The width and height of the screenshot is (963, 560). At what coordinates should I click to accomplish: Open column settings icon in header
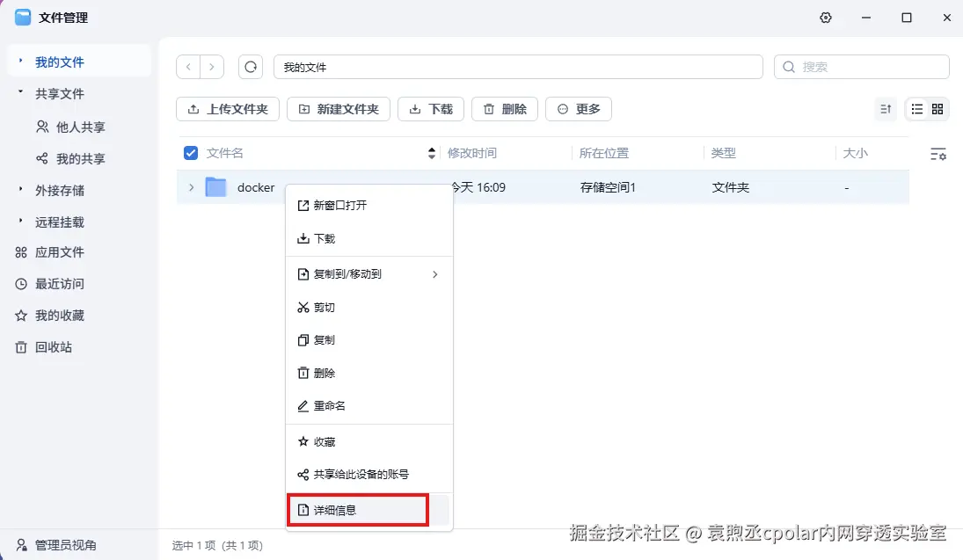tap(937, 154)
